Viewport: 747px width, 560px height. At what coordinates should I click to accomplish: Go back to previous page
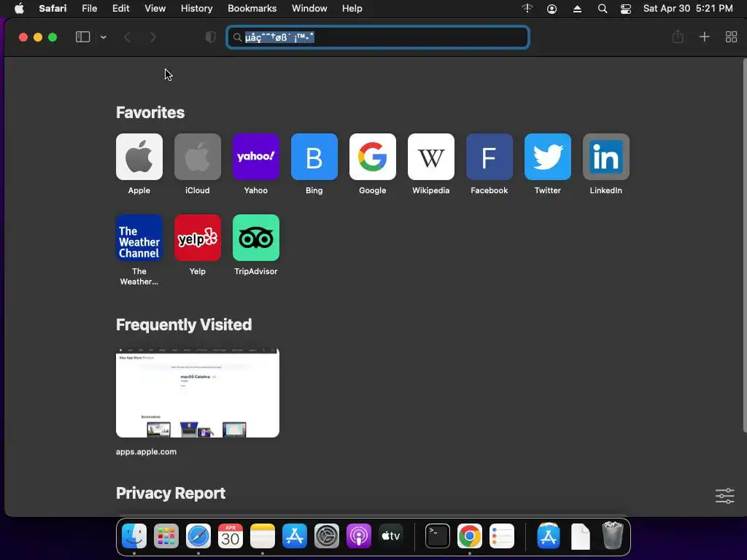click(127, 37)
